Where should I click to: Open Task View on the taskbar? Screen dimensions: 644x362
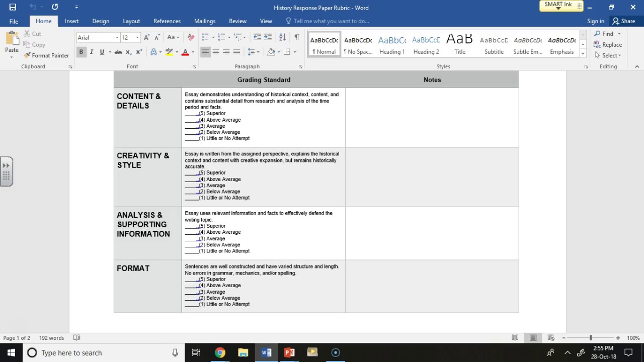click(196, 352)
